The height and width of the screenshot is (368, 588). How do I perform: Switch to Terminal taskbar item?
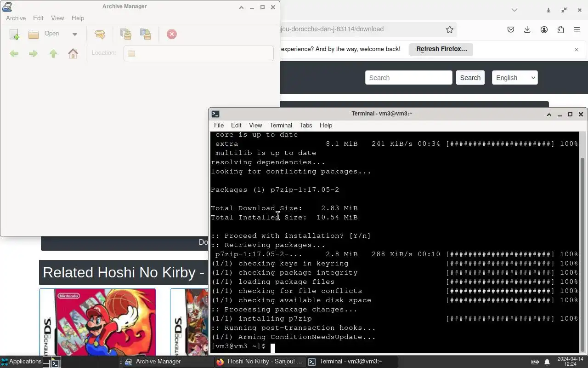(x=351, y=362)
